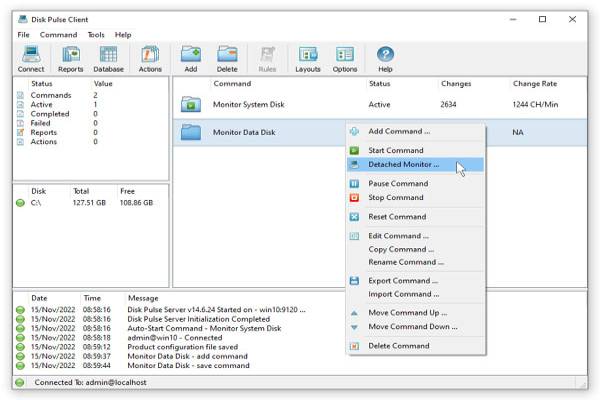
Task: Click the Add command toolbar icon
Action: (x=190, y=58)
